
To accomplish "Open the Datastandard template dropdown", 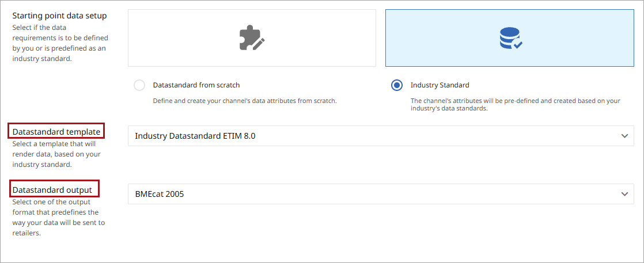I will [x=381, y=136].
